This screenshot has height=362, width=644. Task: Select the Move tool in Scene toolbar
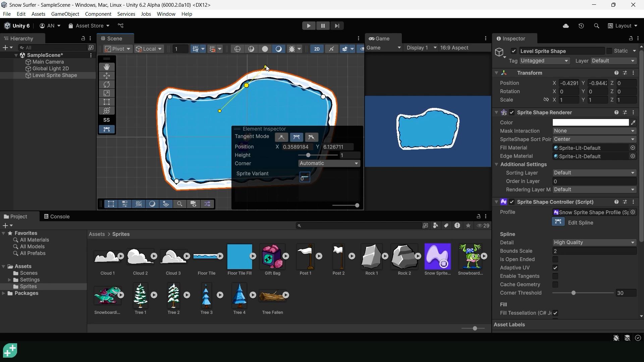pyautogui.click(x=107, y=76)
